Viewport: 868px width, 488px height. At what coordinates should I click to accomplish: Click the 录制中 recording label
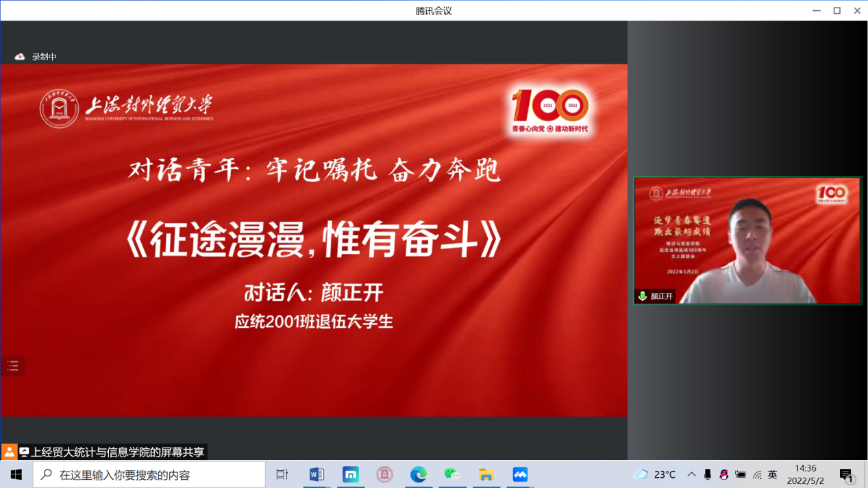point(45,57)
